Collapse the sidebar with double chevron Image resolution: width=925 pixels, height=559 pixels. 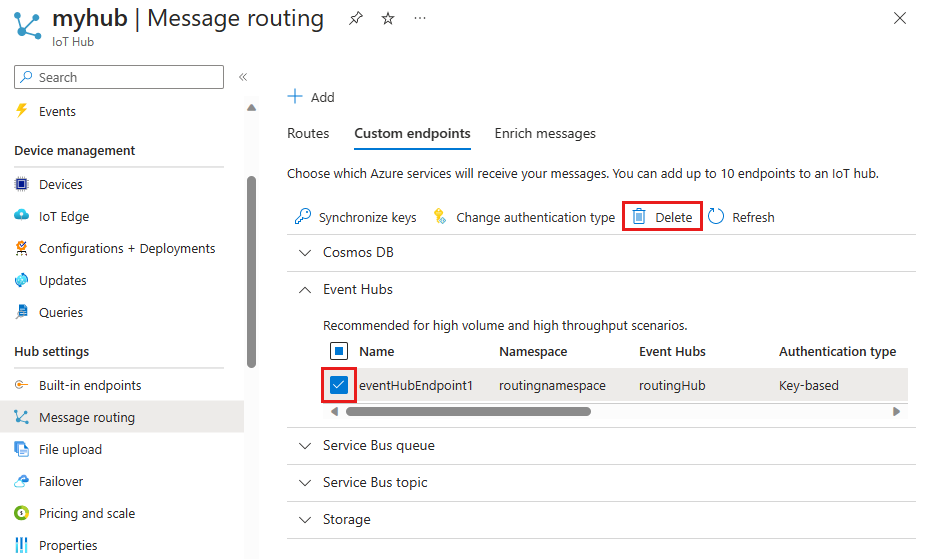tap(243, 77)
